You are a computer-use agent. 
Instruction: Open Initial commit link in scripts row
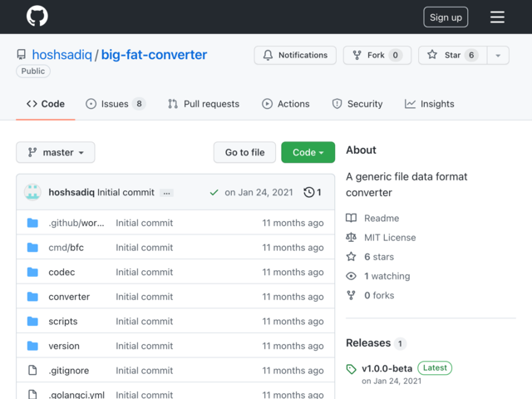click(x=144, y=322)
